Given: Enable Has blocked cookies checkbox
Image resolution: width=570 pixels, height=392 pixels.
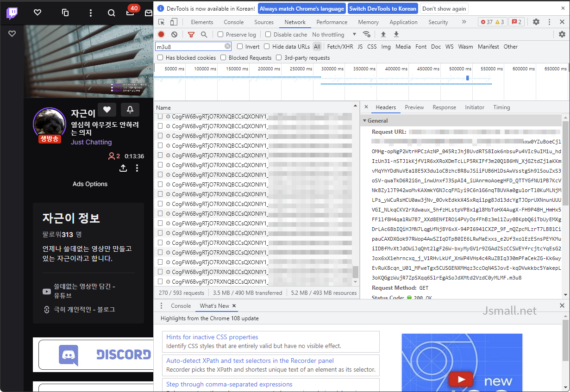Looking at the screenshot, I should pyautogui.click(x=160, y=58).
